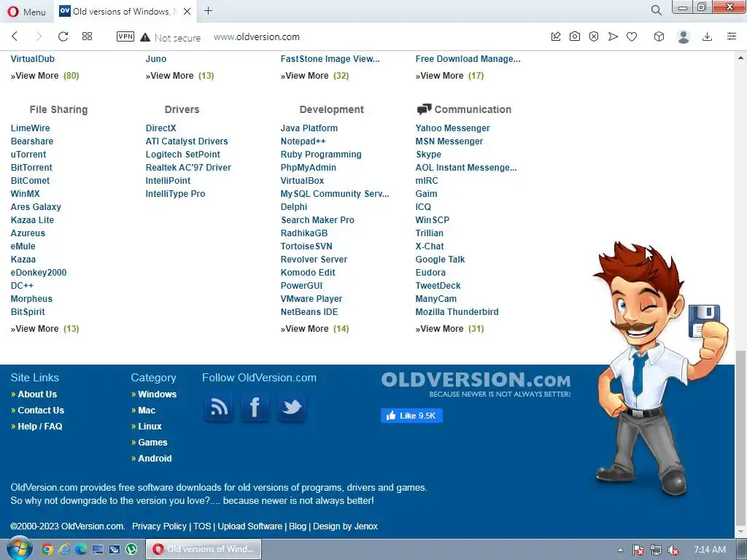Click the mascot's floppy disk icon

704,320
